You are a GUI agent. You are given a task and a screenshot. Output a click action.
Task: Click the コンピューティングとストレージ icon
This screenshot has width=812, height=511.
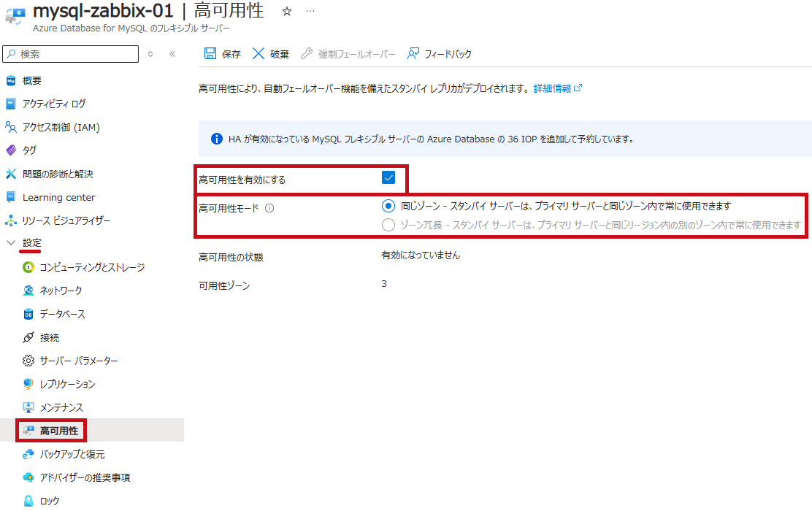tap(28, 267)
